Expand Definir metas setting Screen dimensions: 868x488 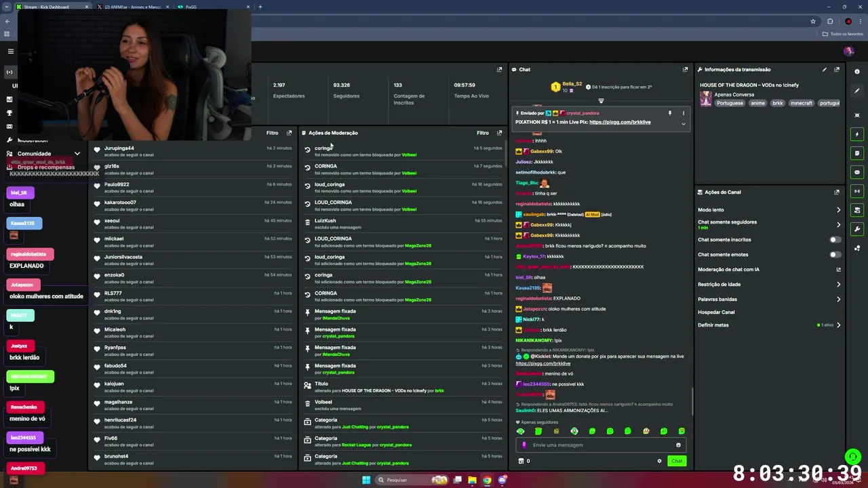[x=769, y=325]
